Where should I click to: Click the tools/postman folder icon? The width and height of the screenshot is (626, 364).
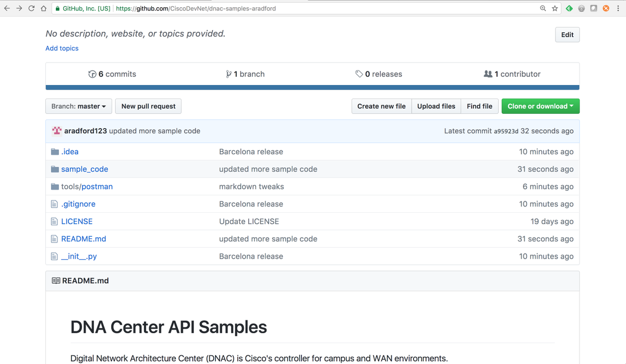click(55, 187)
